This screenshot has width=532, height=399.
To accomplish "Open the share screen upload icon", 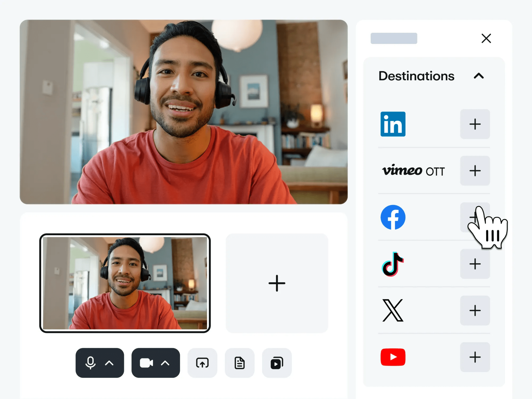I will [202, 363].
